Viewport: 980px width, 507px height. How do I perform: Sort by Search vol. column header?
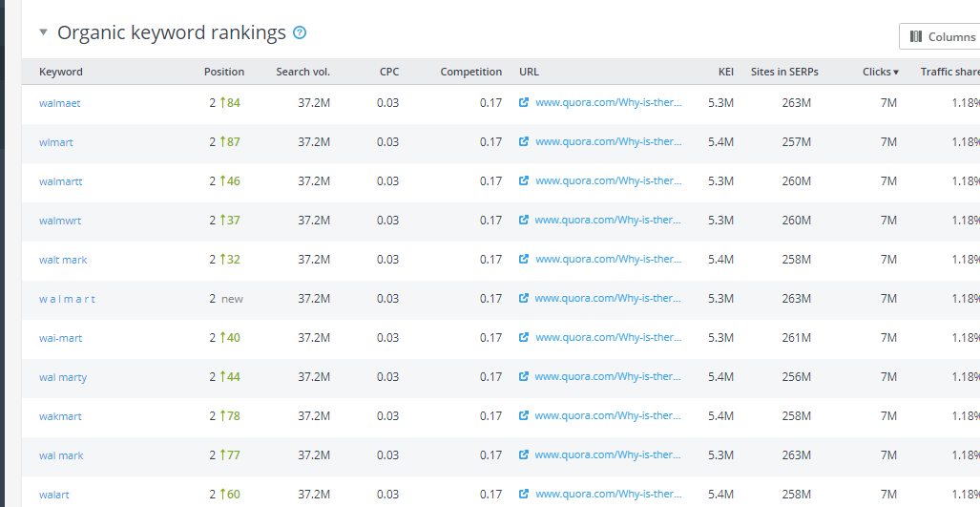point(303,72)
